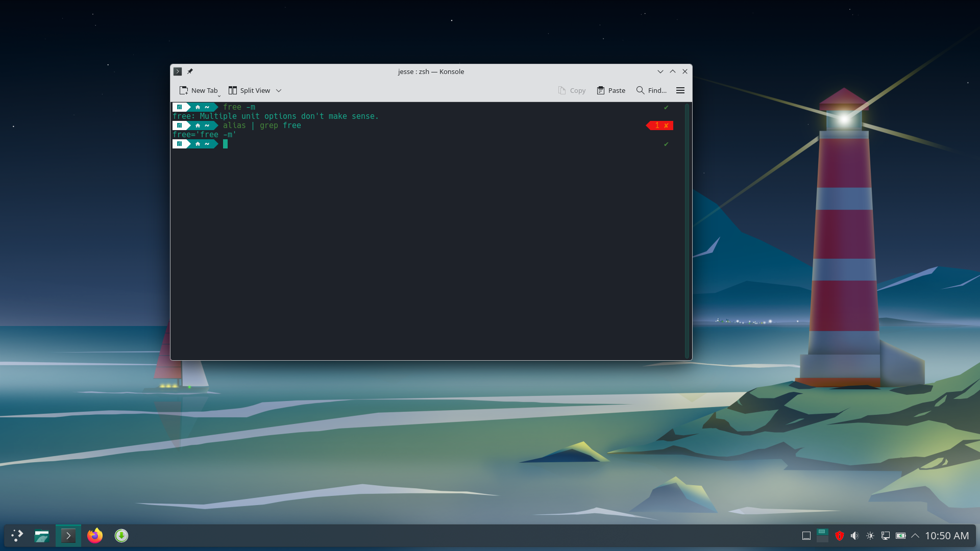Click the 'alias | grep free' command text
The height and width of the screenshot is (551, 980).
pyautogui.click(x=262, y=126)
